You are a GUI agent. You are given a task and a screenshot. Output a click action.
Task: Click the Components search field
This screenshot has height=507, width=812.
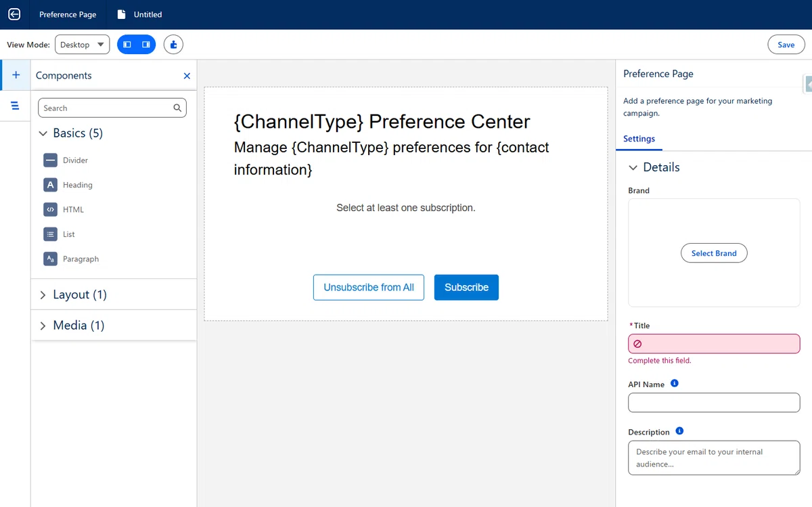pyautogui.click(x=112, y=108)
